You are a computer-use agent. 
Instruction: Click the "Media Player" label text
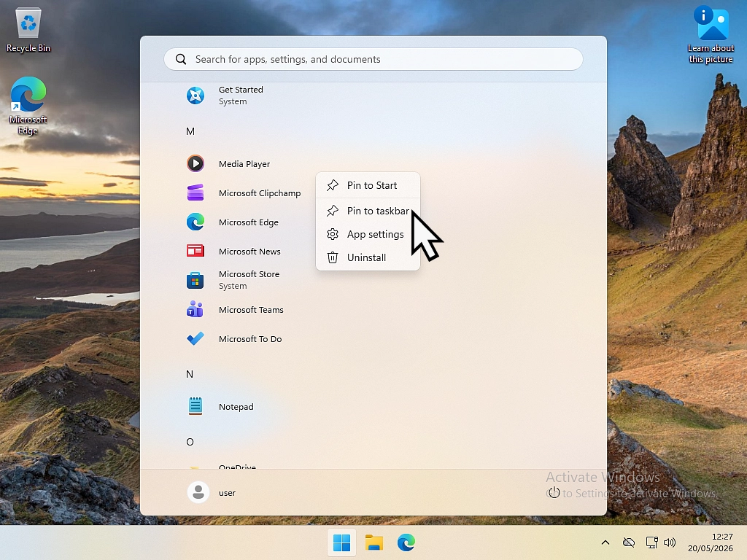pyautogui.click(x=244, y=164)
